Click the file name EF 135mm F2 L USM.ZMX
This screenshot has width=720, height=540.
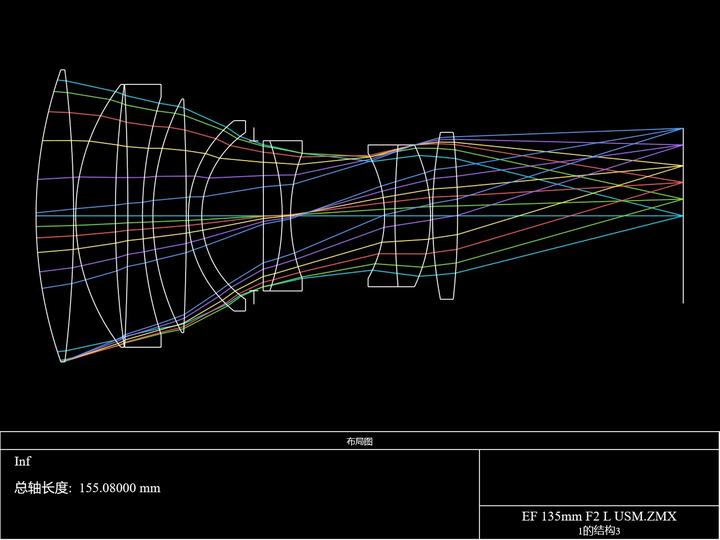(599, 516)
